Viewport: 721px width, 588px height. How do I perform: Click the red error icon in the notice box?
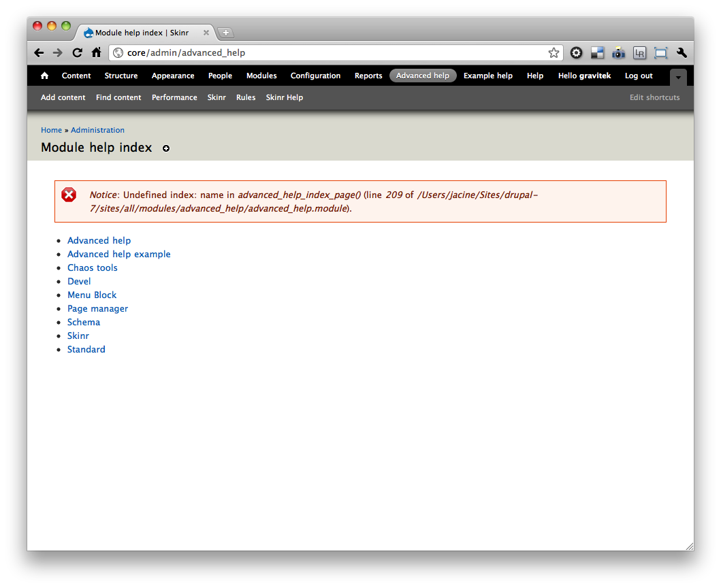coord(69,195)
